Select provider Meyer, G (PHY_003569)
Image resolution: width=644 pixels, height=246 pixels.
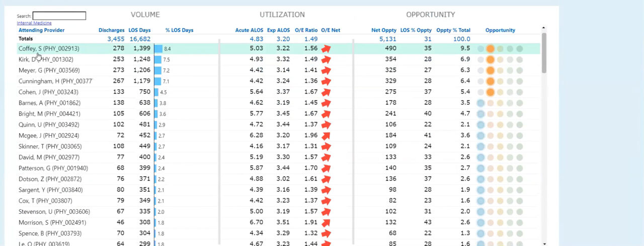point(49,71)
